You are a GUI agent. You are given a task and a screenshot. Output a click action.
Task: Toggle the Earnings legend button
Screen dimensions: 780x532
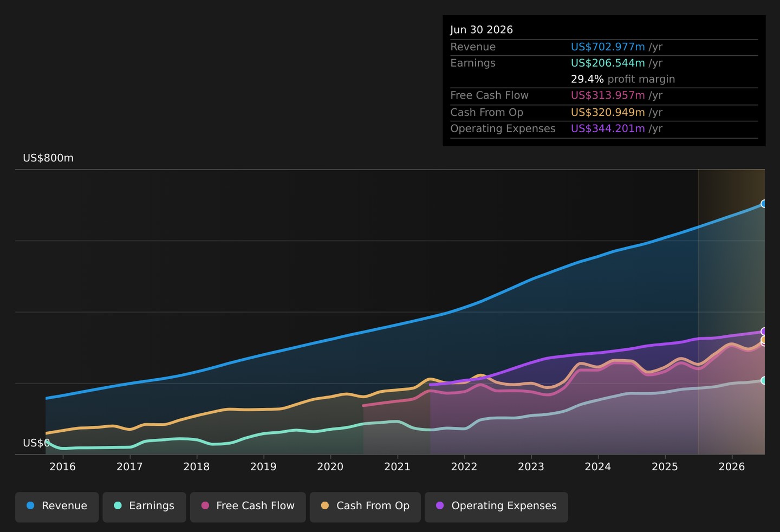click(x=144, y=507)
